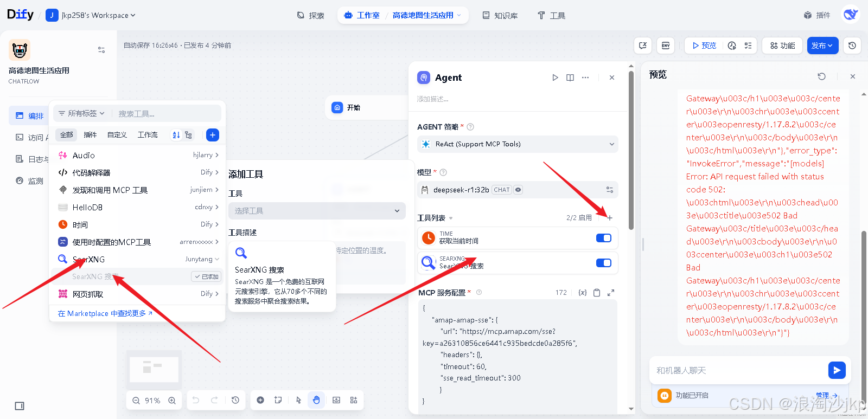Select the 插件 tab in tool picker
Screen dimensions: 868x419
[x=90, y=135]
